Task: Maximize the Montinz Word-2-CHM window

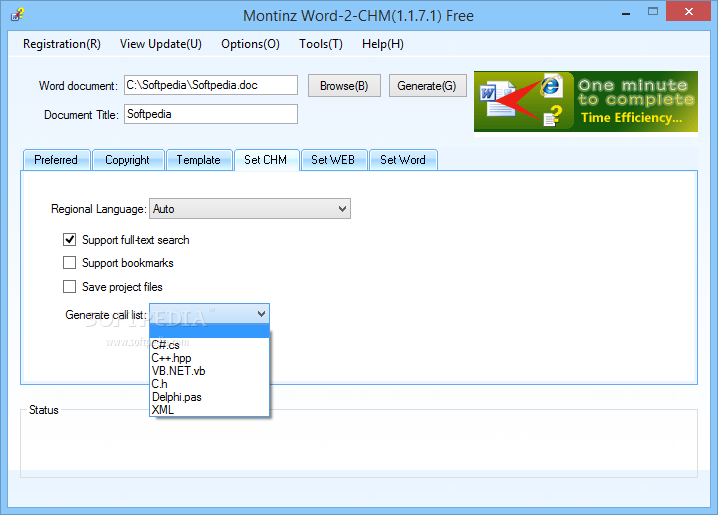Action: pyautogui.click(x=653, y=12)
